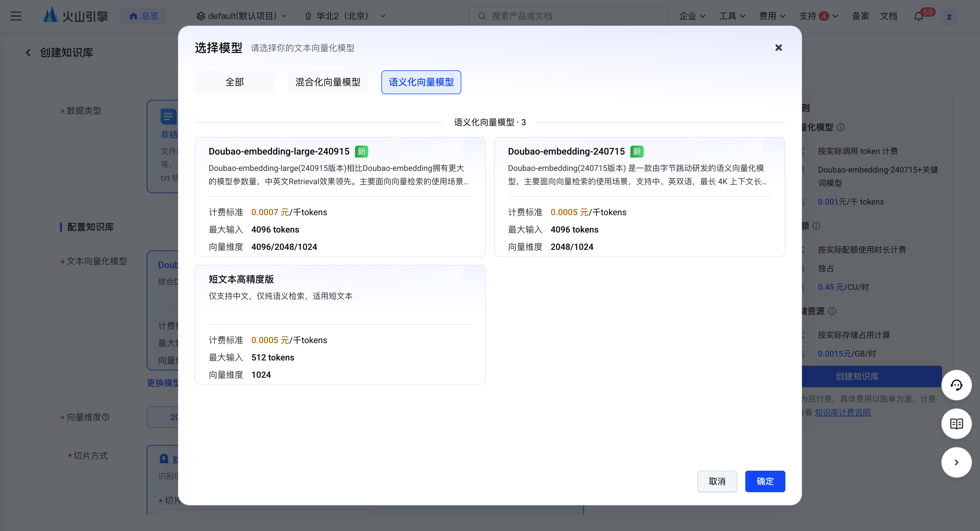The image size is (980, 531).
Task: Click info icon beside 储资源 heading
Action: 832,311
